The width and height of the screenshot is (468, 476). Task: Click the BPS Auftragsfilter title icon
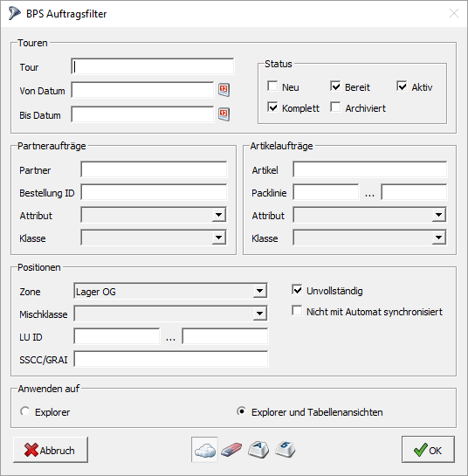coord(14,13)
